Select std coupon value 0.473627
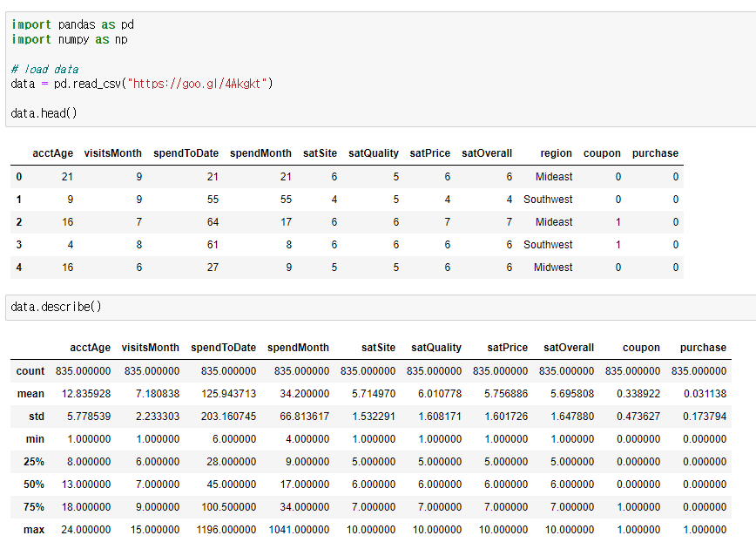756x549 pixels. (x=638, y=417)
